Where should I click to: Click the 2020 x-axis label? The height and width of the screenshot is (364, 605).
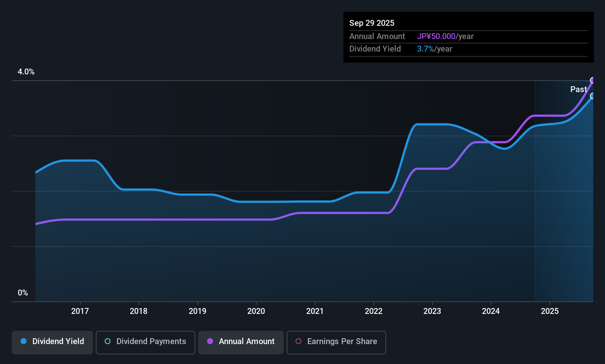256,311
